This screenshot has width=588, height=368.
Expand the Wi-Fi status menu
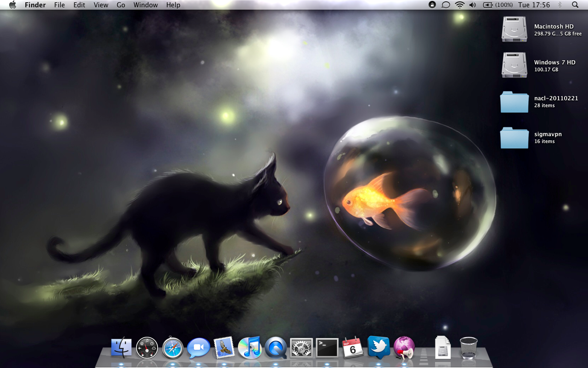(459, 5)
